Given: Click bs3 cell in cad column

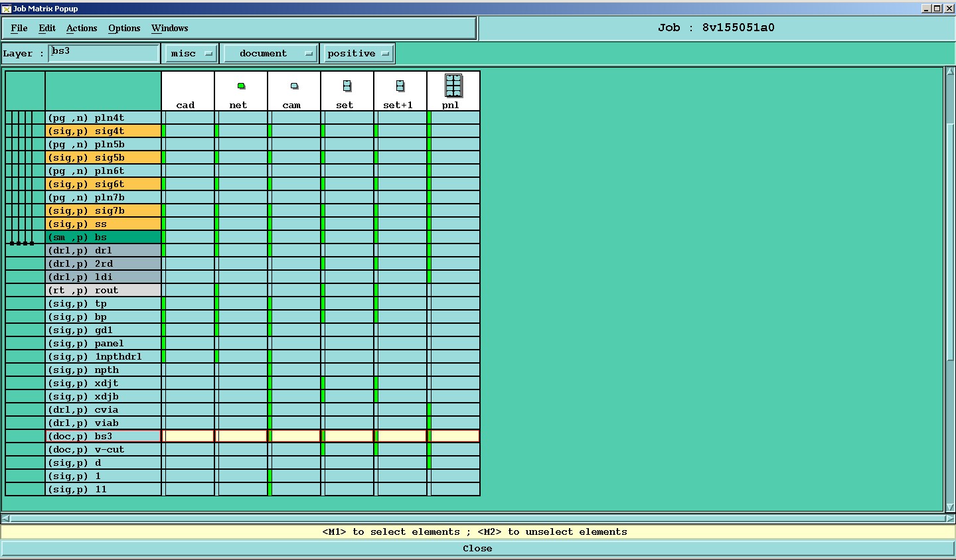Looking at the screenshot, I should [188, 436].
